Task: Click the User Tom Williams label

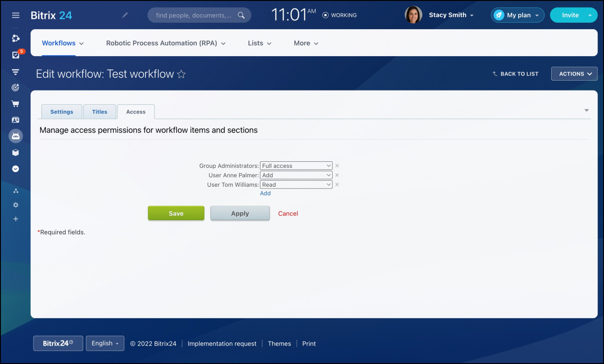Action: pyautogui.click(x=233, y=185)
